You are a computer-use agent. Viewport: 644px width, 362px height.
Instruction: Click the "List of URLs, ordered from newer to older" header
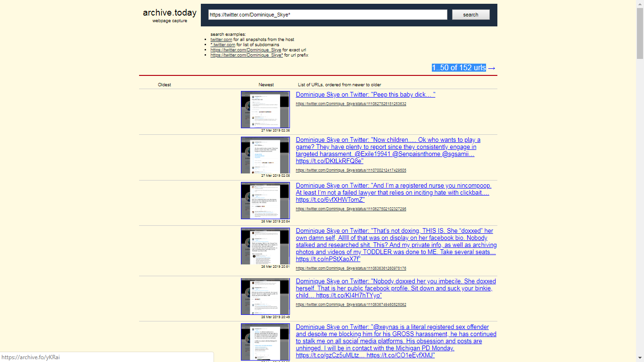[339, 85]
